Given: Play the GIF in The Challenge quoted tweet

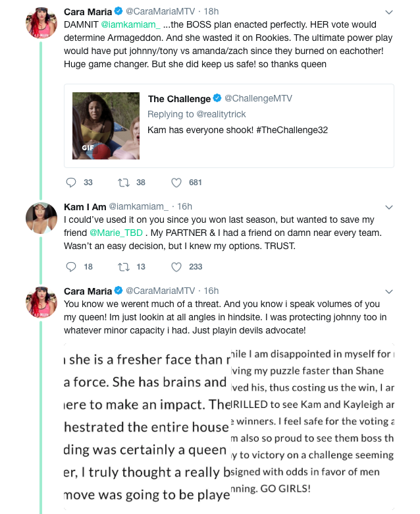Looking at the screenshot, I should click(106, 126).
